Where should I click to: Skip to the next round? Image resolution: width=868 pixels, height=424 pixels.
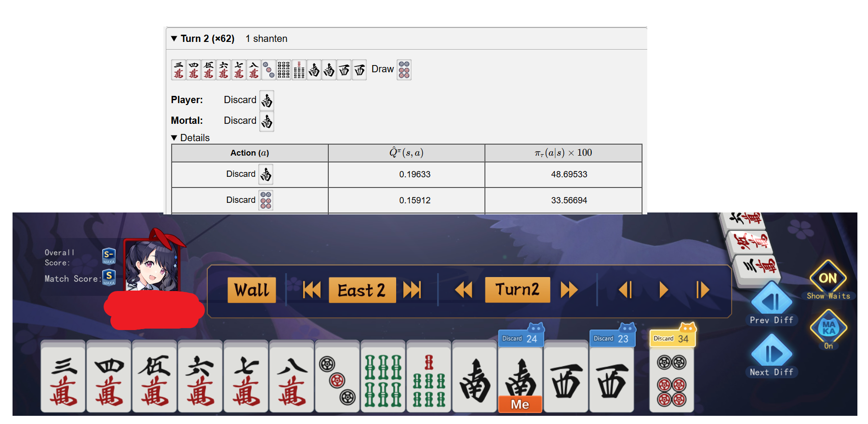pyautogui.click(x=412, y=290)
